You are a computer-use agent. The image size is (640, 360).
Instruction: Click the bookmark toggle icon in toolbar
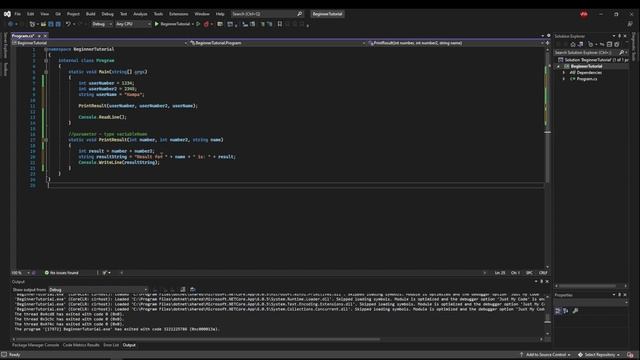pos(280,24)
